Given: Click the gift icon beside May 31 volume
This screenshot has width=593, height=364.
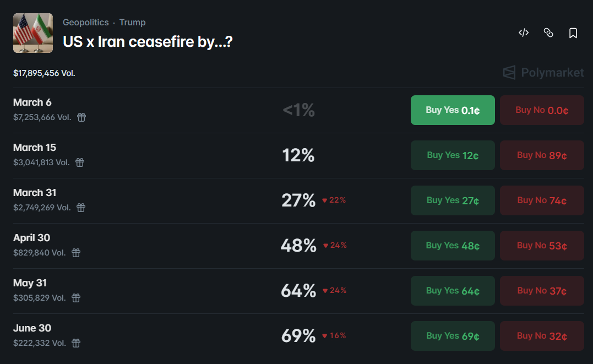Looking at the screenshot, I should tap(75, 298).
